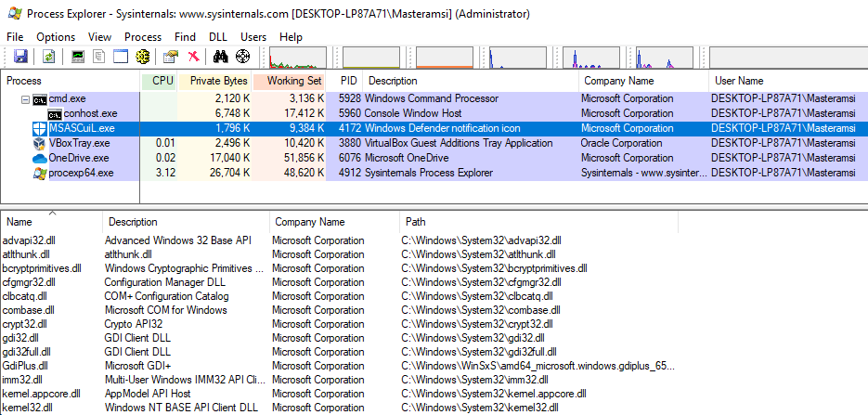Click the red X Kill Process icon
Screen dimensions: 868x415
pos(193,57)
